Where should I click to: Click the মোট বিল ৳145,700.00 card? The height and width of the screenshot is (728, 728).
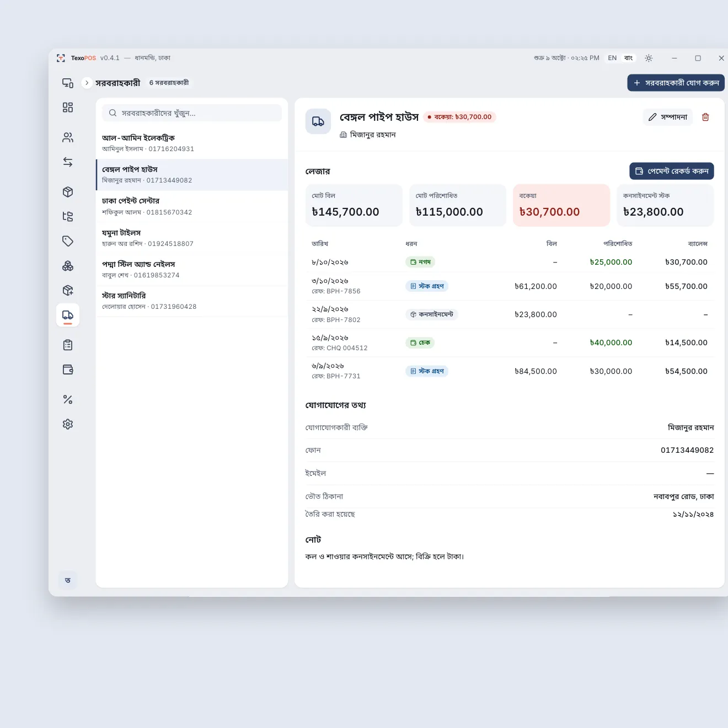[354, 205]
